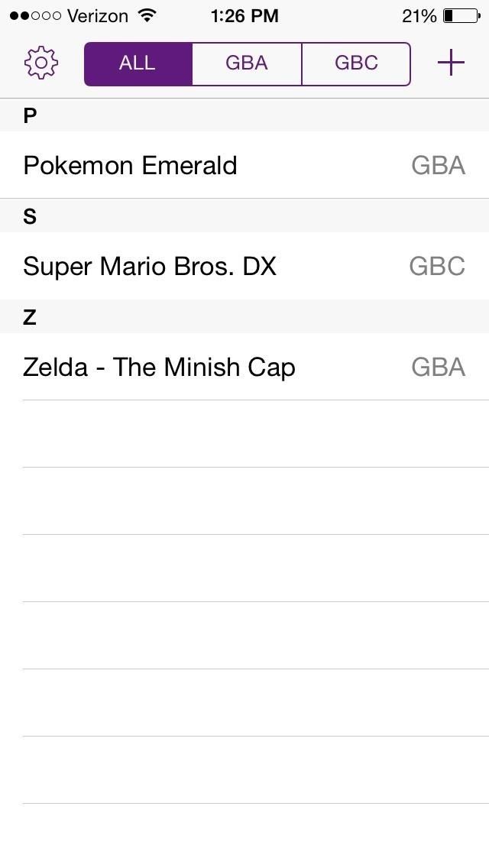Open Zelda - The Minish Cap

[x=159, y=367]
